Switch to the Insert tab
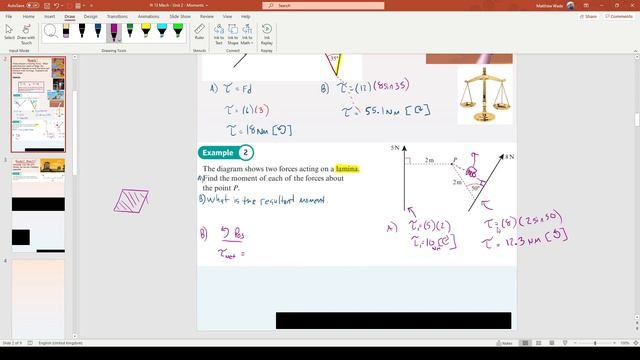 click(49, 16)
